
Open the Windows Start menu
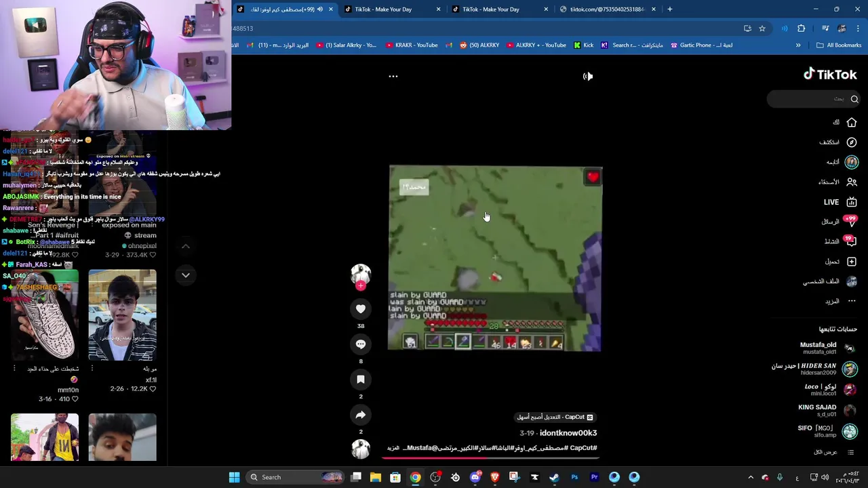click(x=234, y=477)
